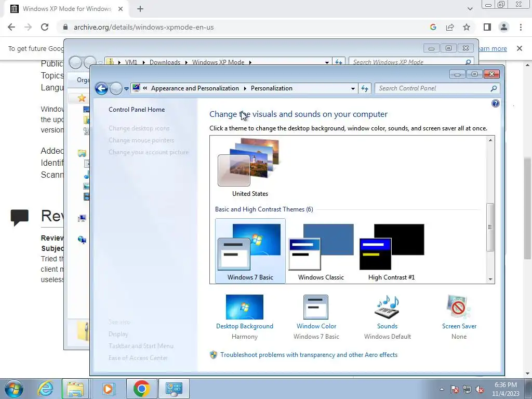Click the Google icon in address bar
The image size is (532, 399).
click(433, 27)
